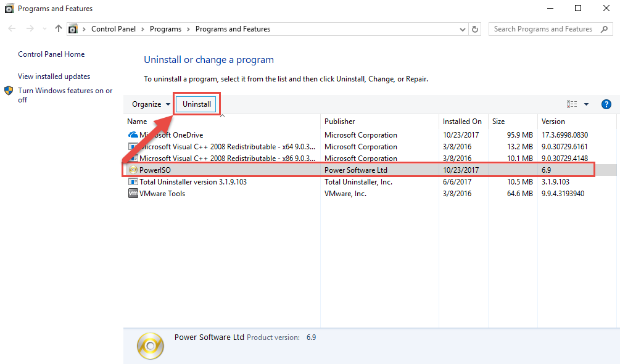Click the VMware Tools icon
Screen dimensions: 620x364
pos(133,193)
